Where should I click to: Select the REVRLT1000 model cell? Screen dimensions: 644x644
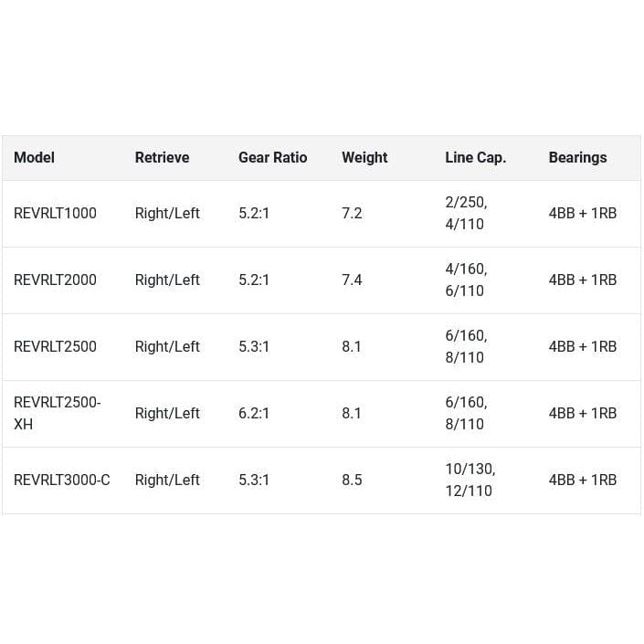click(x=55, y=213)
